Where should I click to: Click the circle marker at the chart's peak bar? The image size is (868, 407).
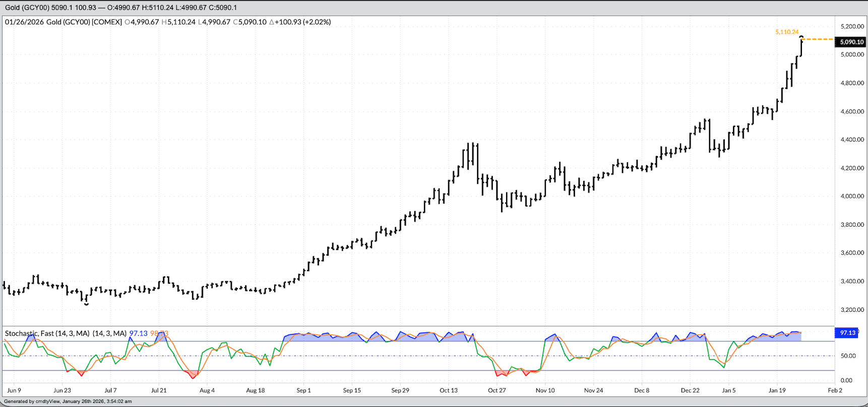point(801,38)
